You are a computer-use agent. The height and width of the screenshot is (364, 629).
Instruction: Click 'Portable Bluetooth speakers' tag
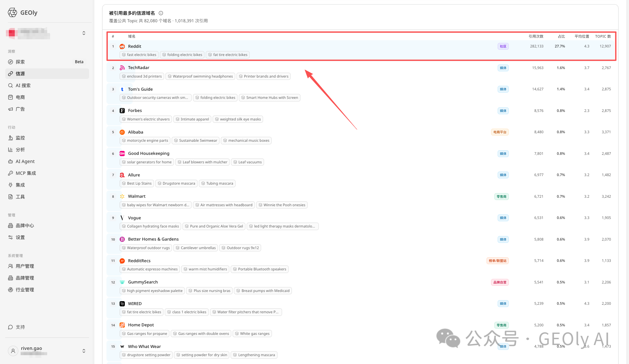259,269
